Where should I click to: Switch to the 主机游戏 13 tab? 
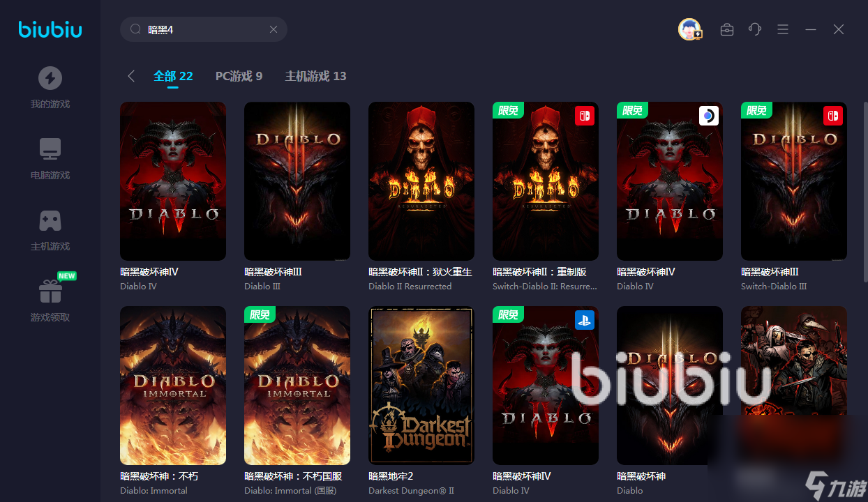pos(315,76)
